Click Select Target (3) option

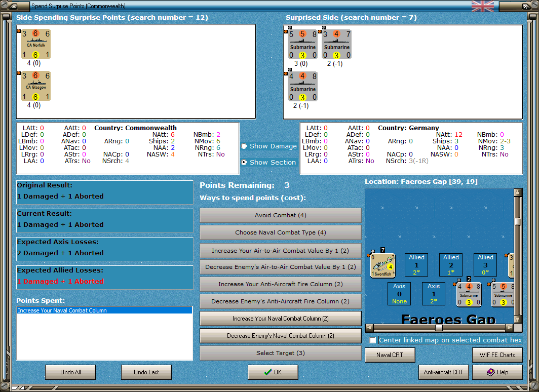point(281,353)
